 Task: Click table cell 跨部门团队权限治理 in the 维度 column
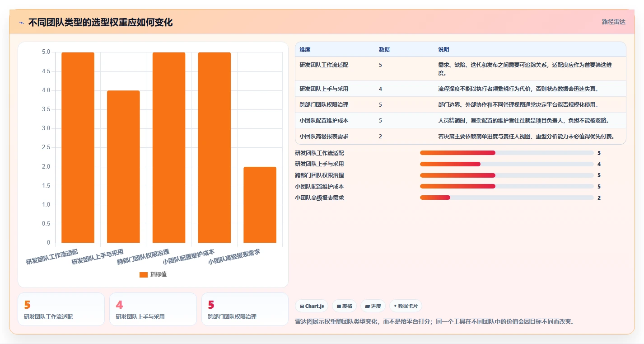(x=324, y=105)
